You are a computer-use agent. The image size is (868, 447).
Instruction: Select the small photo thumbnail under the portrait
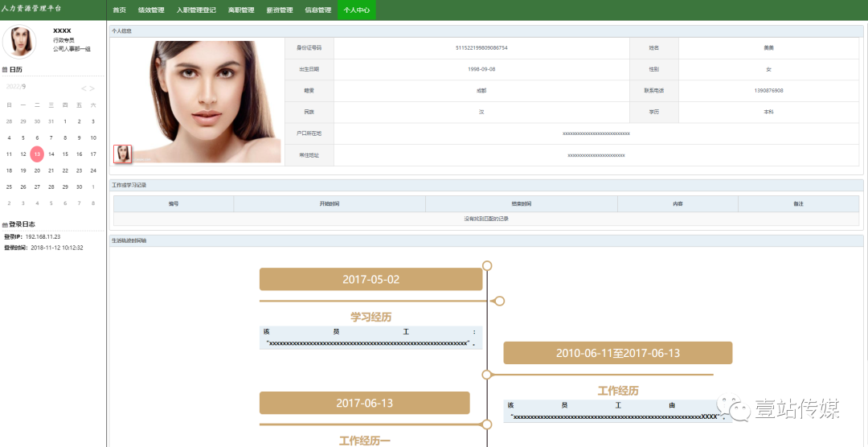pyautogui.click(x=122, y=154)
